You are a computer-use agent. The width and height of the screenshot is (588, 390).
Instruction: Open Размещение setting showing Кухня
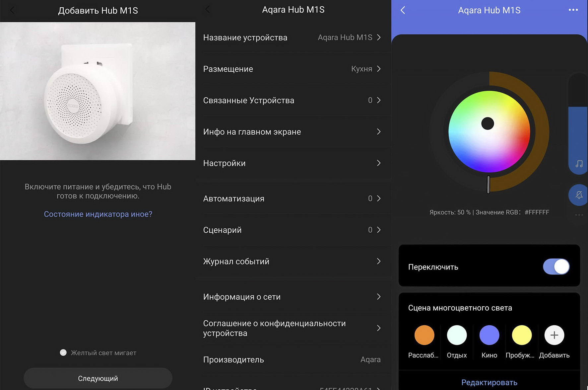[x=293, y=69]
